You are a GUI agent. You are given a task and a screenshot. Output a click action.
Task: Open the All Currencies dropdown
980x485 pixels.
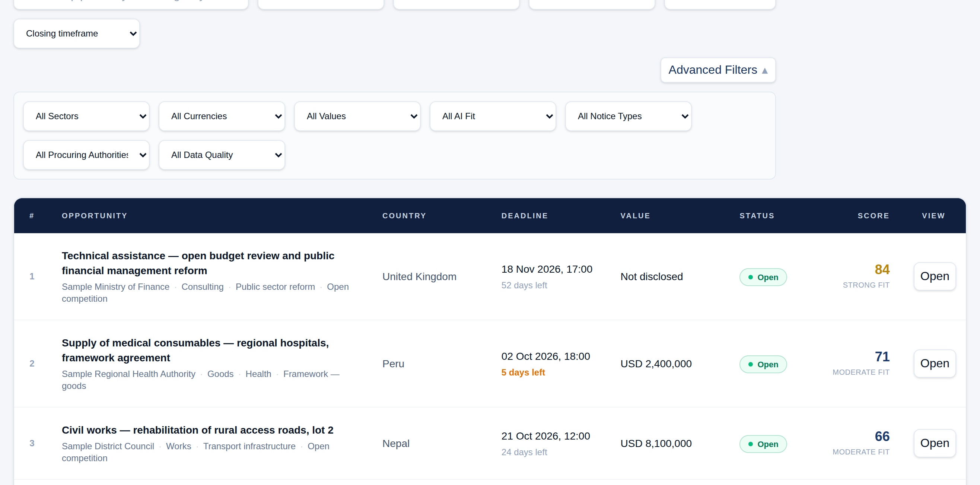coord(222,116)
